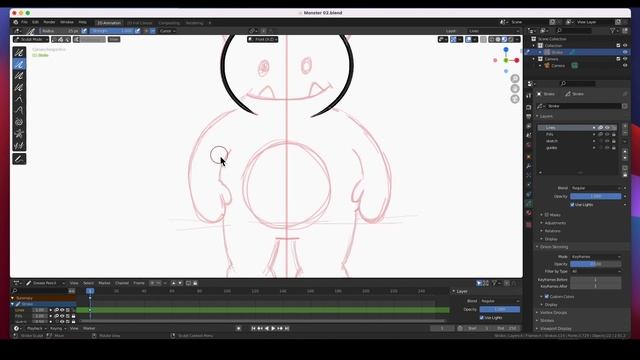The height and width of the screenshot is (360, 640).
Task: Toggle Use Lights checkbox in properties panel
Action: click(572, 204)
